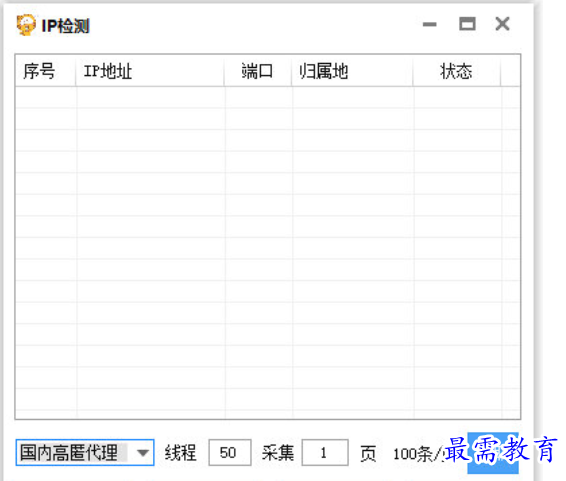This screenshot has height=481, width=566.
Task: Focus the 线程 thread count field showing 50
Action: tap(230, 452)
